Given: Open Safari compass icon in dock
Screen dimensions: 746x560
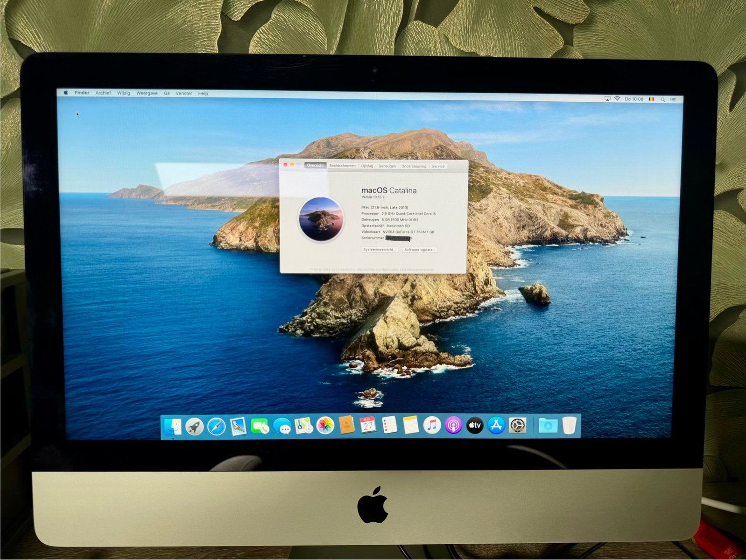Looking at the screenshot, I should 217,426.
